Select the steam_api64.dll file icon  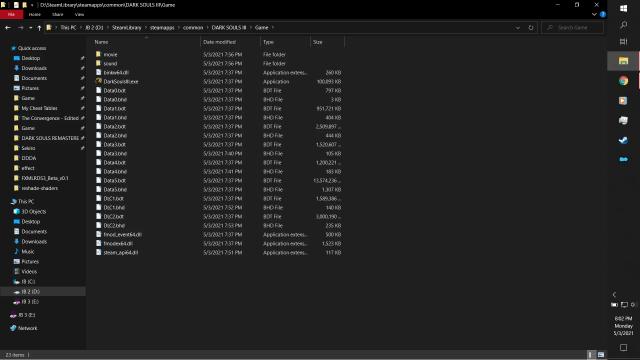(x=98, y=252)
